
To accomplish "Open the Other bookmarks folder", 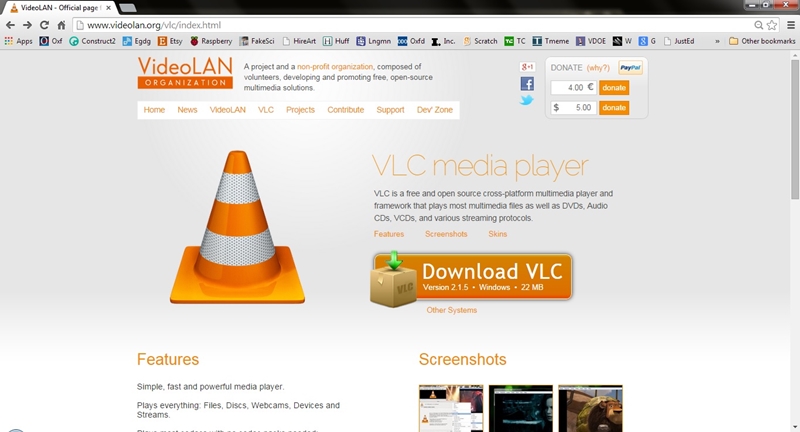I will click(762, 41).
